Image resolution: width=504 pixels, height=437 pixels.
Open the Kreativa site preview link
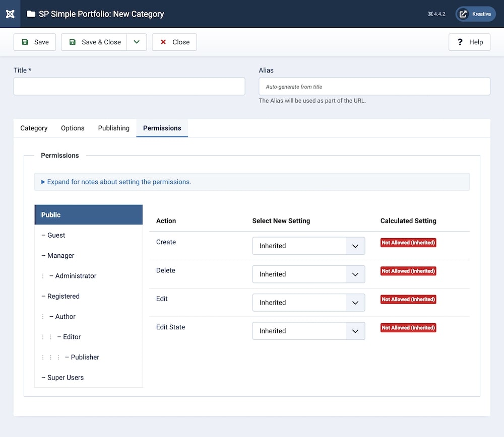tap(475, 14)
